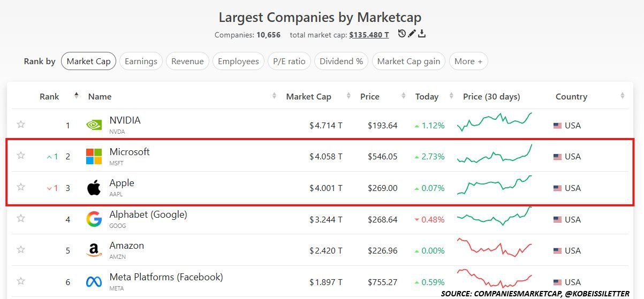Select the Earnings rank tab

[141, 62]
